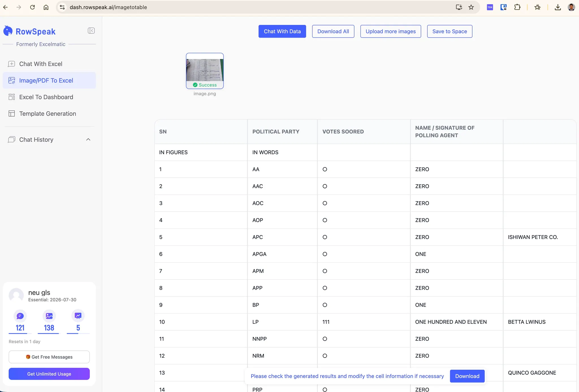
Task: Open the browser downloads icon
Action: (558, 7)
